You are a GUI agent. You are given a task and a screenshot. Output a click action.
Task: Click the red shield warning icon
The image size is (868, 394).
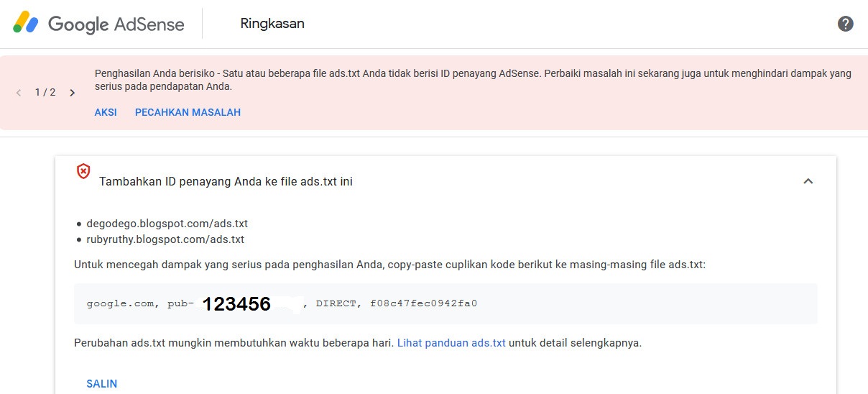click(83, 171)
